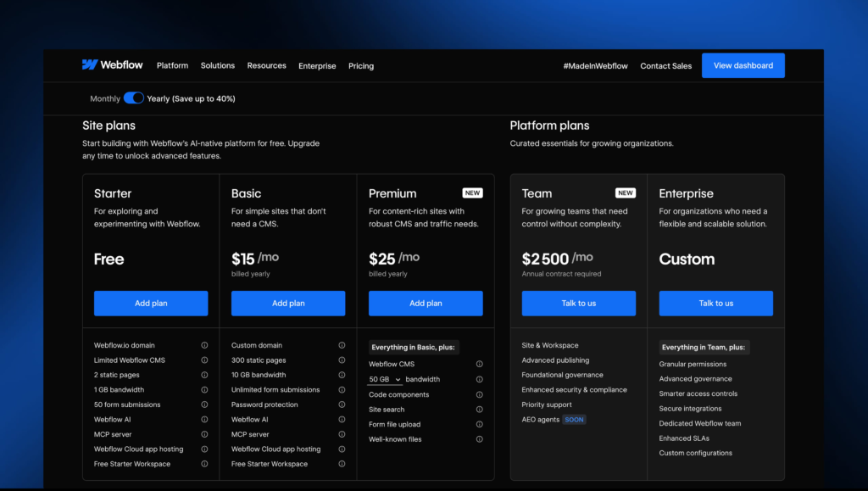
Task: Open Basic plan Webflow AI info icon
Action: point(342,420)
